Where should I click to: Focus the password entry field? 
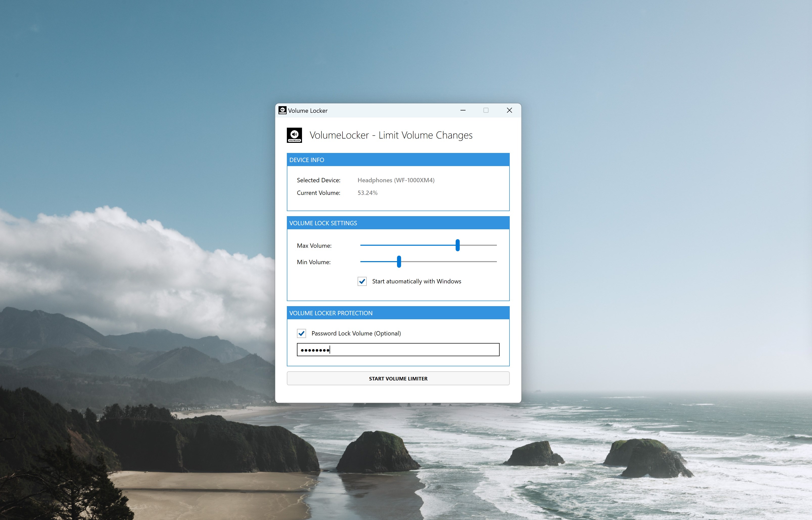pos(398,349)
